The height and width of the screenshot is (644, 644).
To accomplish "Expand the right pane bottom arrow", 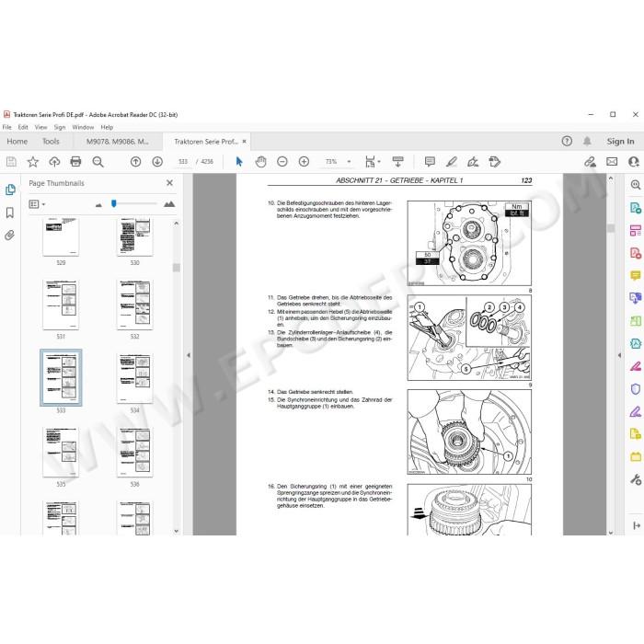I will tap(637, 525).
